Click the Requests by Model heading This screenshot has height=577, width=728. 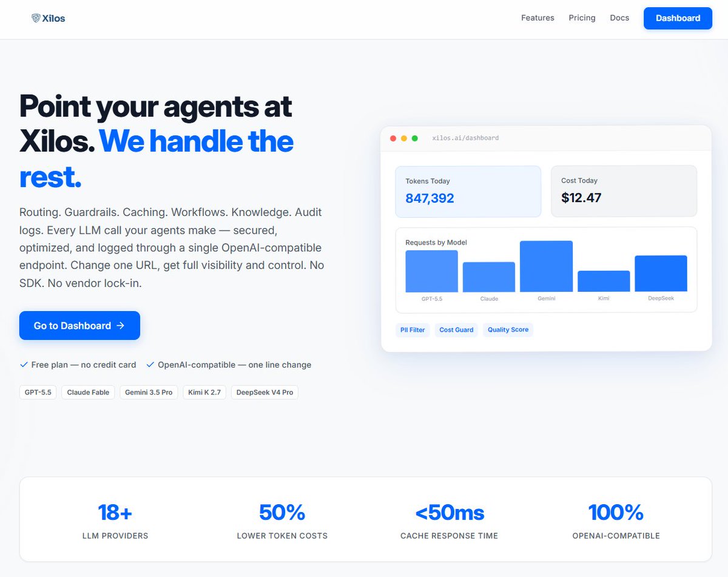[x=436, y=243]
